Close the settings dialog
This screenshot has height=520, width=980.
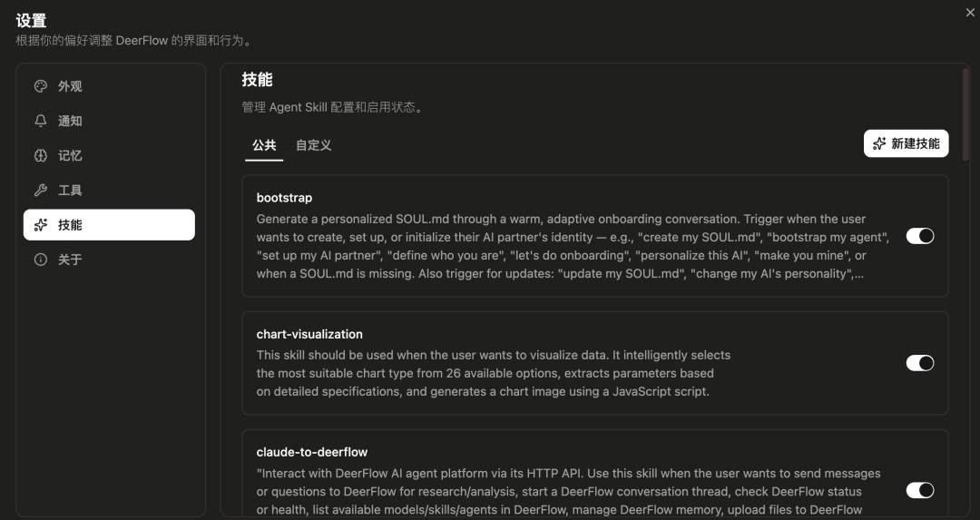(x=971, y=12)
